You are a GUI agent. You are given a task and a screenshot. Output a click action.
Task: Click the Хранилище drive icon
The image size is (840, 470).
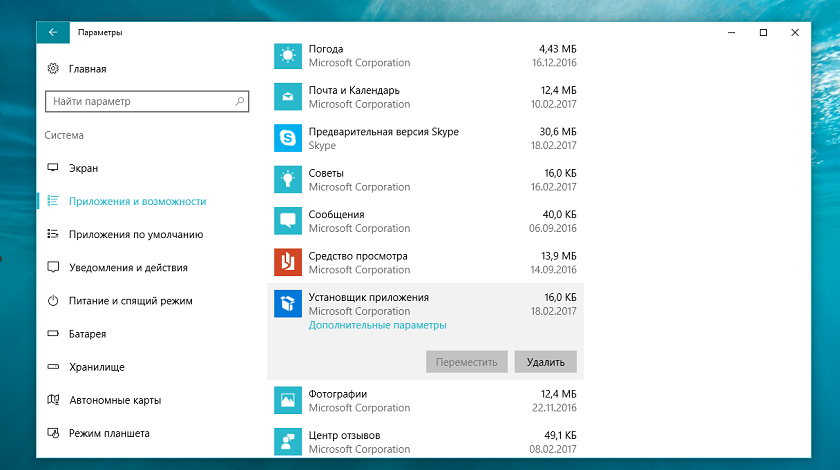[x=53, y=367]
